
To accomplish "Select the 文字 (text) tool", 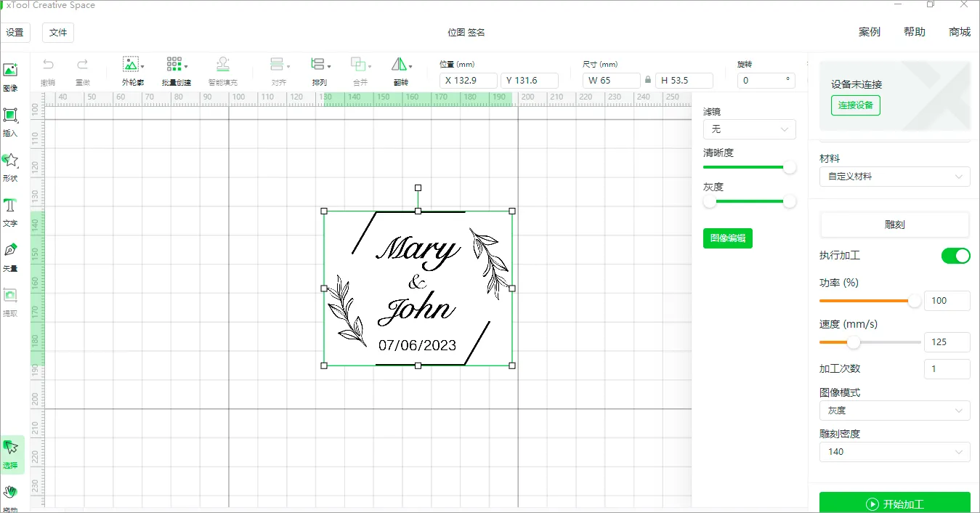I will 10,211.
